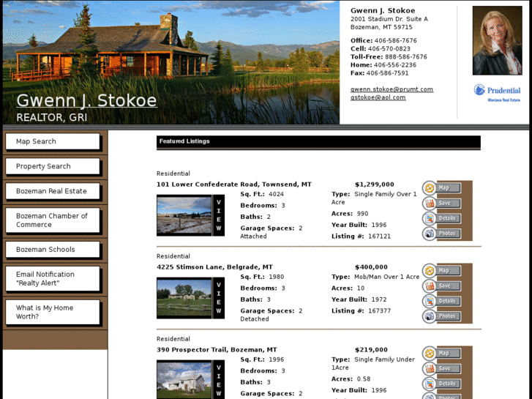Open thumbnail photo of 4225 Stimson Lane
Image resolution: width=532 pixels, height=399 pixels.
(184, 298)
